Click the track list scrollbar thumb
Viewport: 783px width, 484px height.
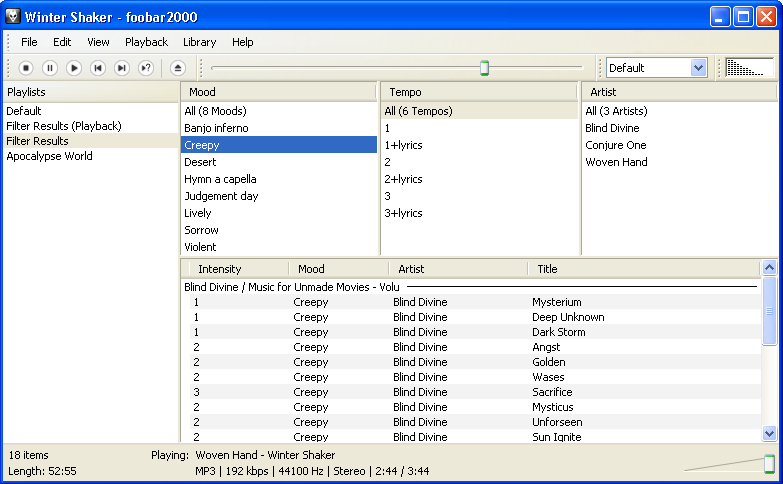pos(770,311)
